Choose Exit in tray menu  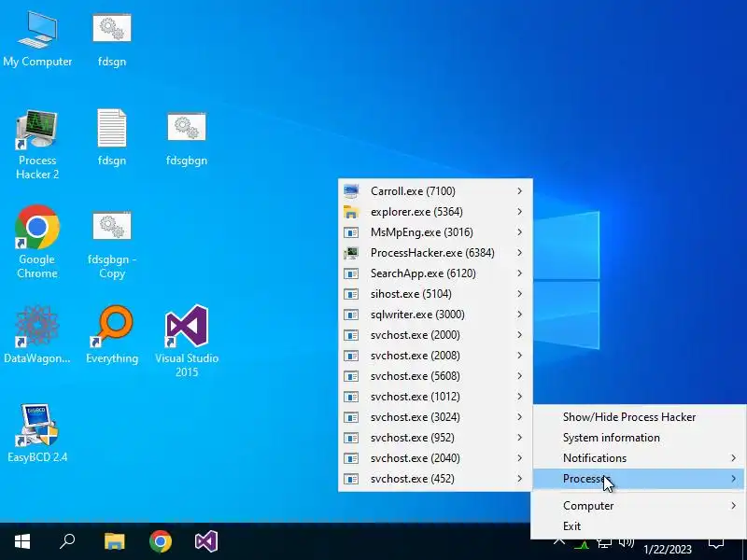(x=639, y=525)
